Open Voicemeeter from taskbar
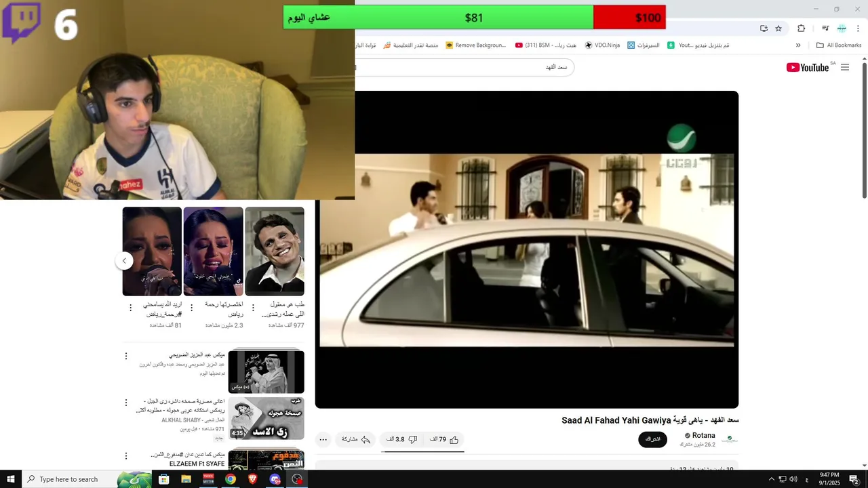Viewport: 868px width, 488px height. click(208, 479)
